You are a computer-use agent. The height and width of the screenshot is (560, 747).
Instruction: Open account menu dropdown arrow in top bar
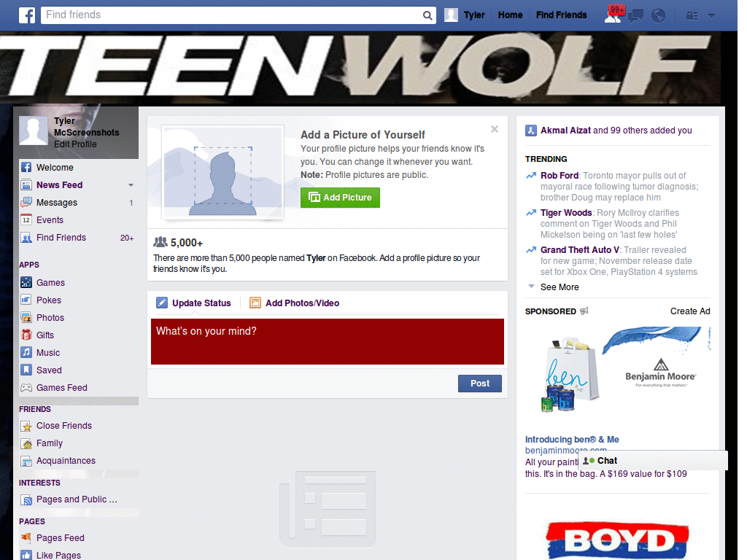[711, 15]
